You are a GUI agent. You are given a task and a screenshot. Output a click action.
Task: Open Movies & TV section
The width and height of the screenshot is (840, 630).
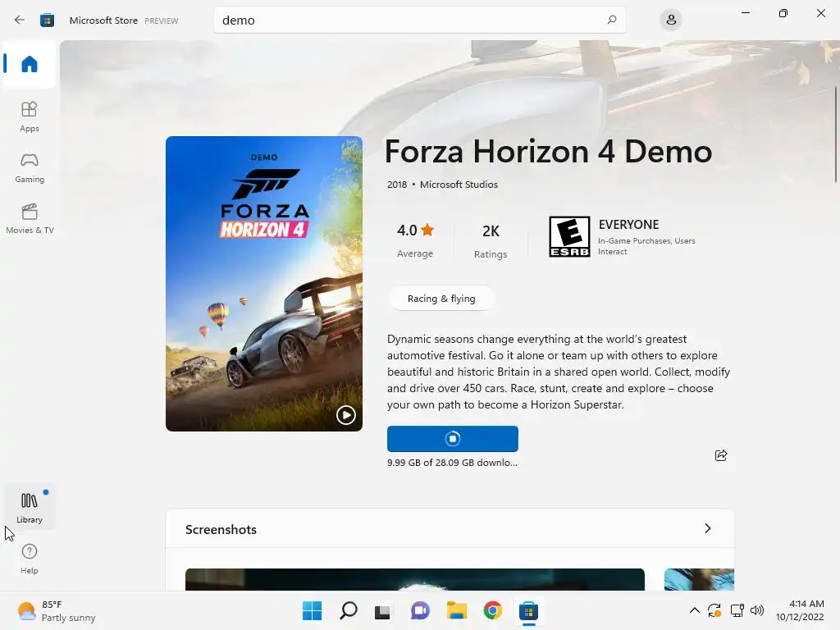pyautogui.click(x=30, y=218)
